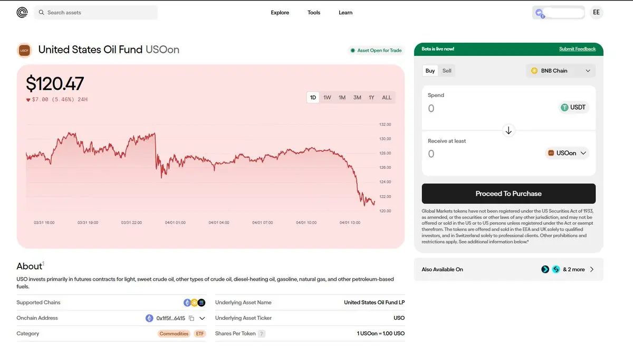The width and height of the screenshot is (633, 364).
Task: Open the Explore menu
Action: tap(280, 13)
